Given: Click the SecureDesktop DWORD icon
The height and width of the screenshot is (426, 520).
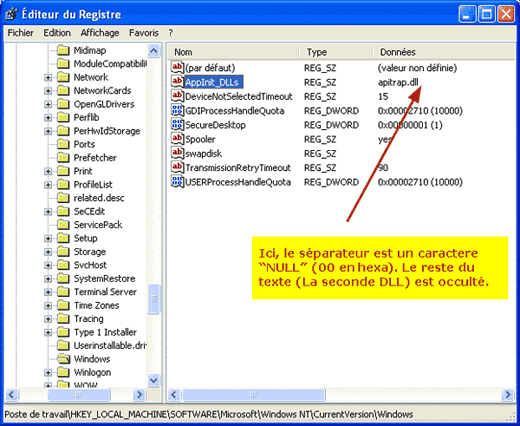Looking at the screenshot, I should 177,125.
